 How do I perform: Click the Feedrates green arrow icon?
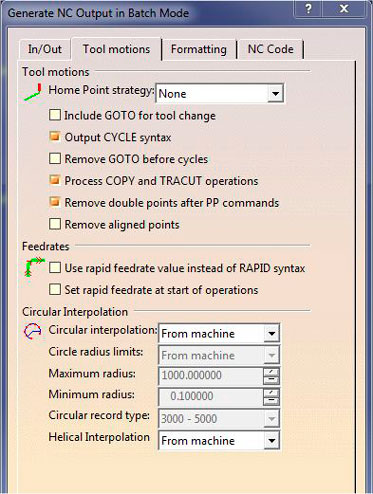[x=34, y=267]
